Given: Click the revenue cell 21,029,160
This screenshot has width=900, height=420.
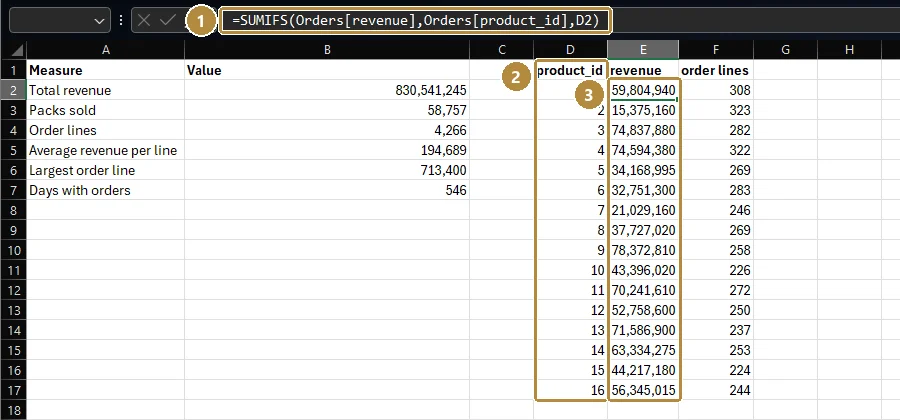Looking at the screenshot, I should pyautogui.click(x=643, y=210).
